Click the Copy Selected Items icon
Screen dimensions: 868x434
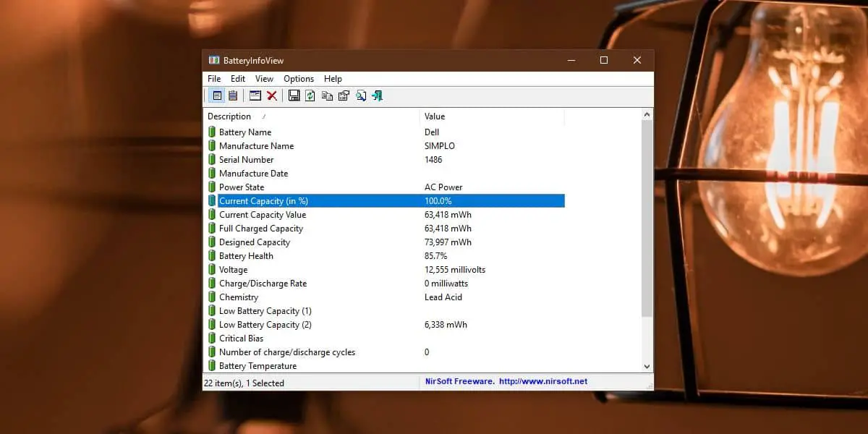tap(327, 95)
